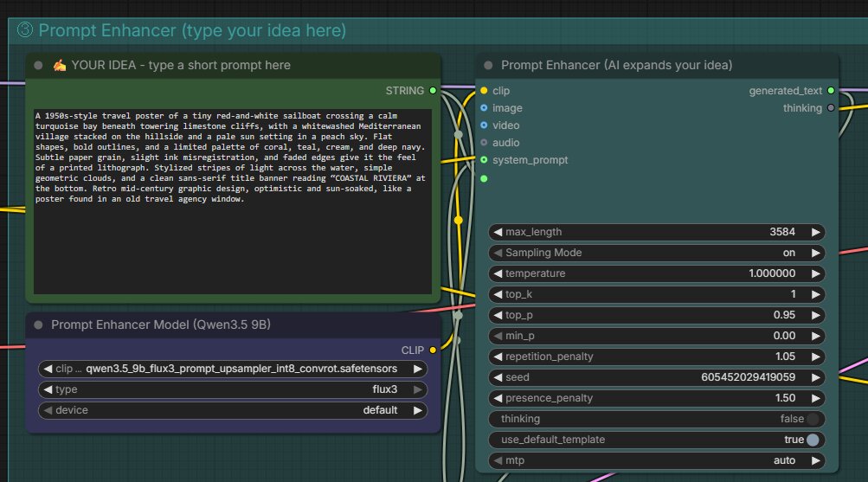Increase temperature with right arrow
868x482 pixels.
coord(815,273)
